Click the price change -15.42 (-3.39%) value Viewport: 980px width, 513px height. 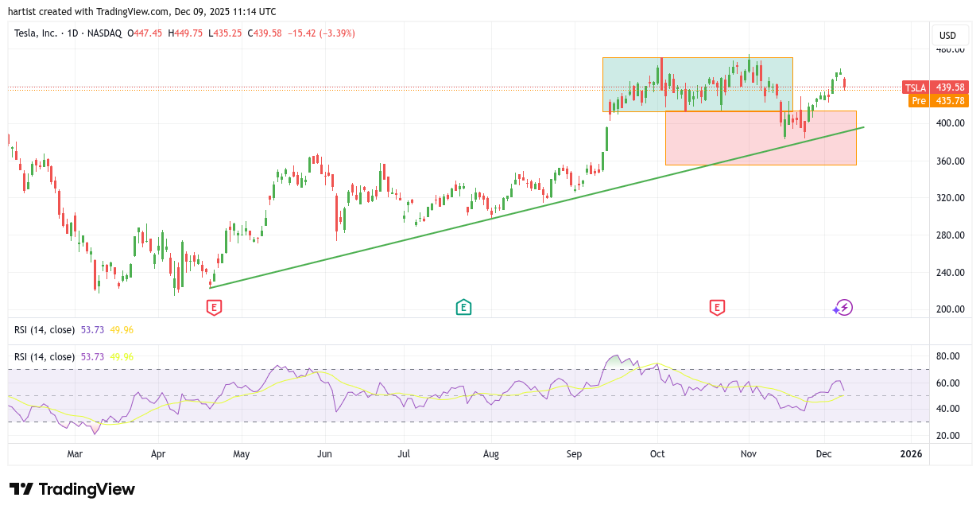[x=321, y=33]
